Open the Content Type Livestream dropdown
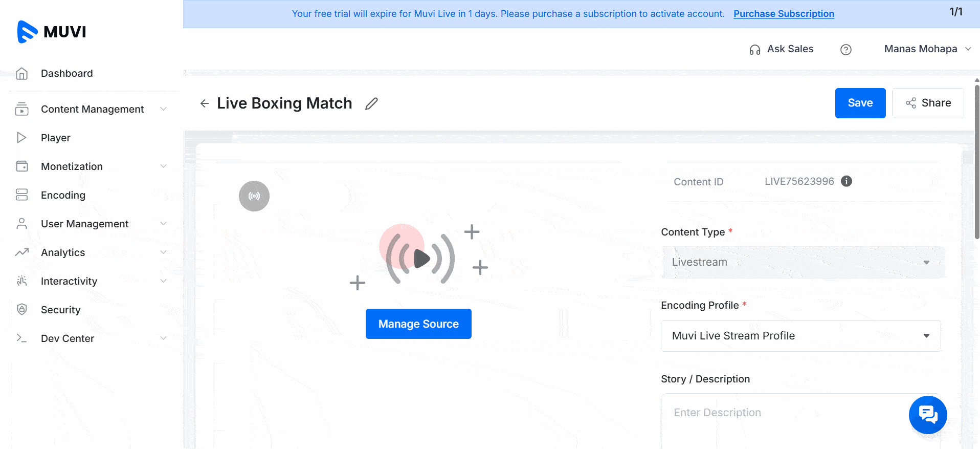Image resolution: width=980 pixels, height=449 pixels. point(803,262)
